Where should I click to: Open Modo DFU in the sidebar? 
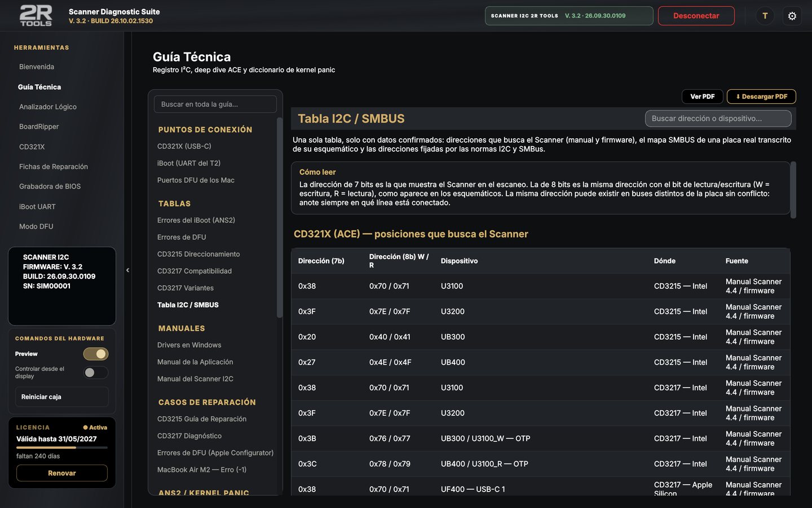pos(36,226)
